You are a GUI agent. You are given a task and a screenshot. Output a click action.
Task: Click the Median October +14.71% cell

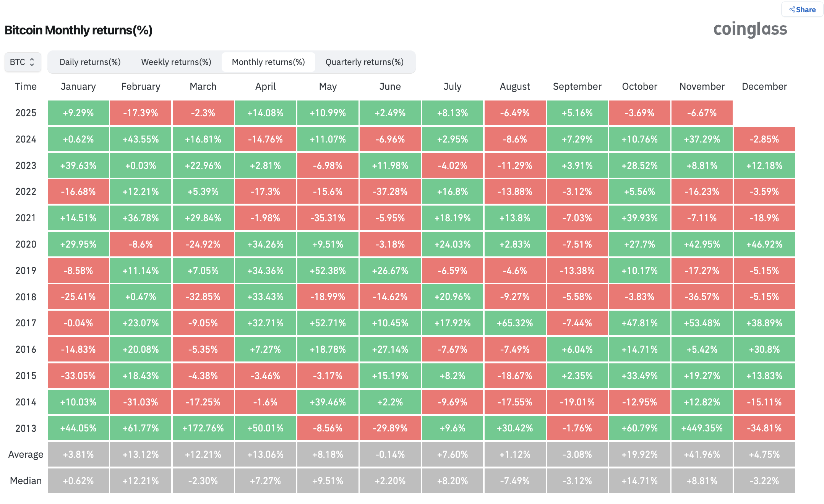tap(639, 481)
